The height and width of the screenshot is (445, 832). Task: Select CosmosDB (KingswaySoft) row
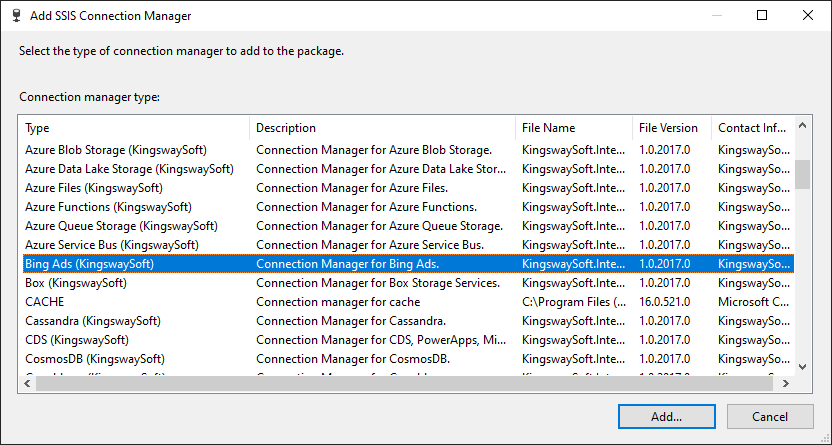tap(408, 359)
